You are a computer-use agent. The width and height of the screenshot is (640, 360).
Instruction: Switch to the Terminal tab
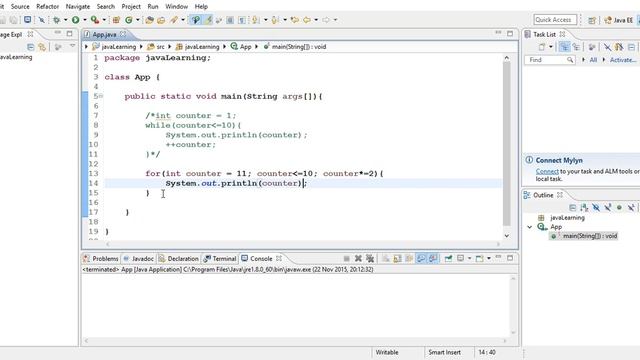220,259
